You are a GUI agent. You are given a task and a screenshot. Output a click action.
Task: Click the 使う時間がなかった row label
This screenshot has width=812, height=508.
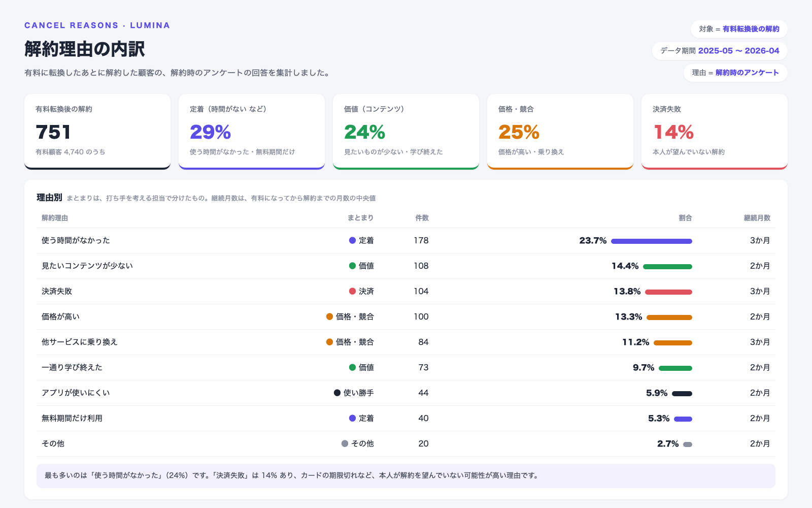click(76, 240)
